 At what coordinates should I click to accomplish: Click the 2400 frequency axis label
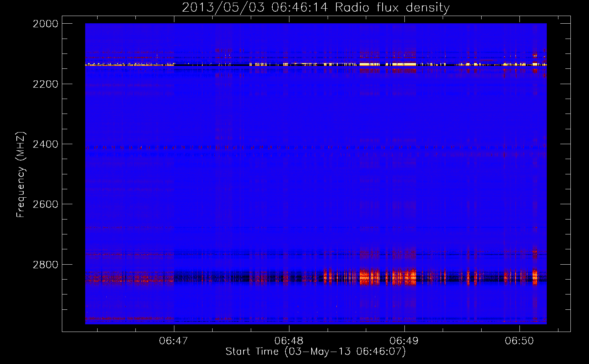click(x=46, y=144)
